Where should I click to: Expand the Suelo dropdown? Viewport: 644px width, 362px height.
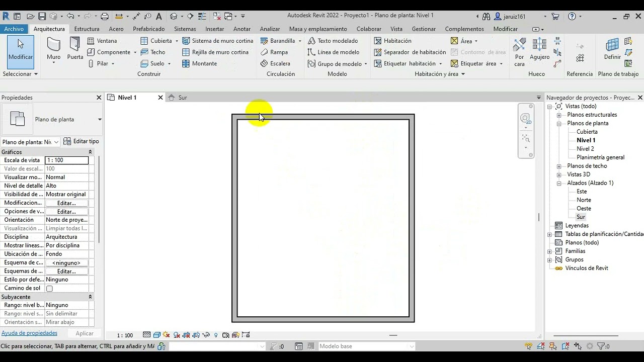169,64
